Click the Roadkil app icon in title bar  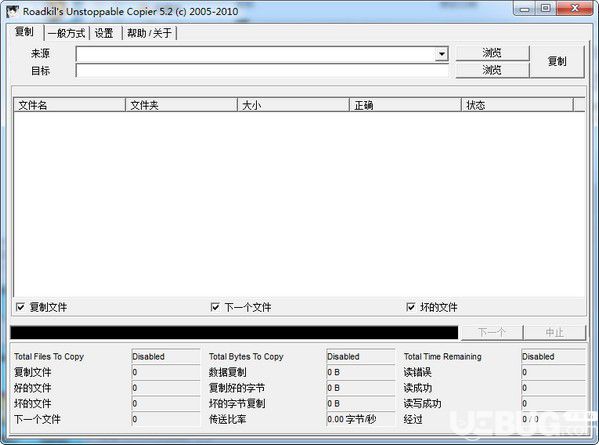(12, 11)
